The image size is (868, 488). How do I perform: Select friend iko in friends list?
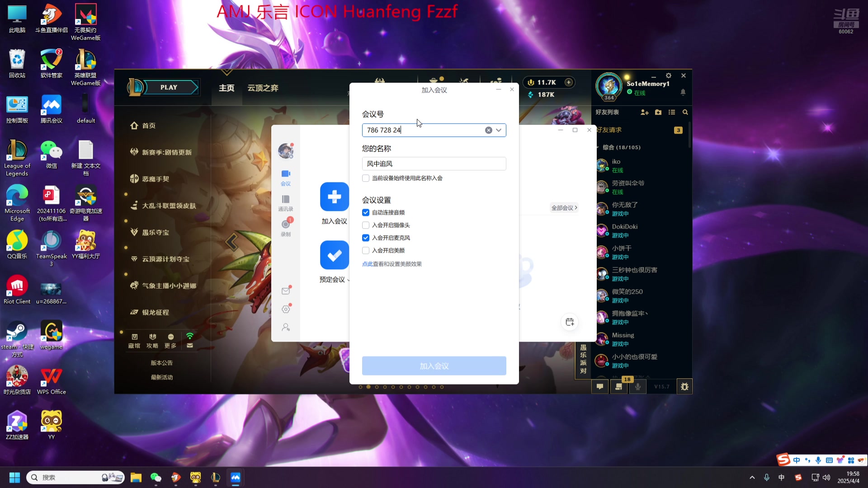640,165
